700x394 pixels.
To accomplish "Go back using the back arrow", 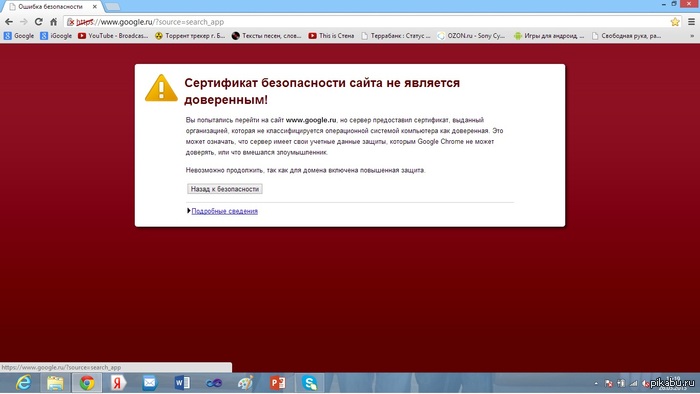I will pos(9,21).
